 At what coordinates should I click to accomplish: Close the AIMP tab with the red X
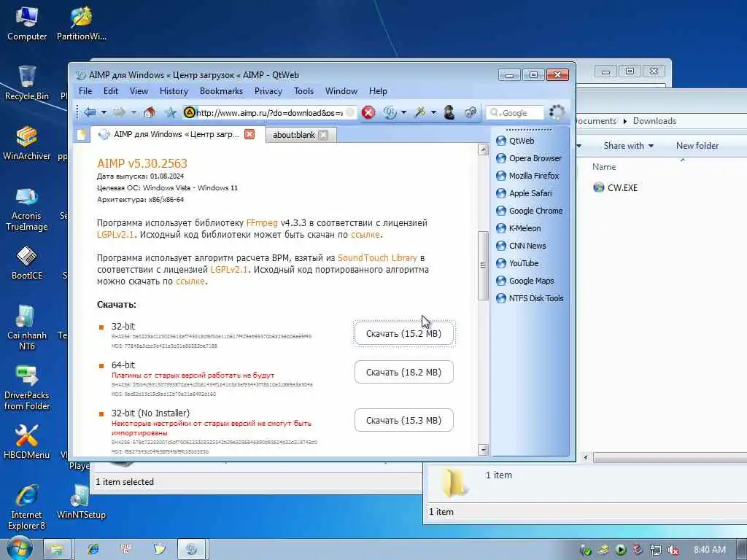pyautogui.click(x=249, y=134)
